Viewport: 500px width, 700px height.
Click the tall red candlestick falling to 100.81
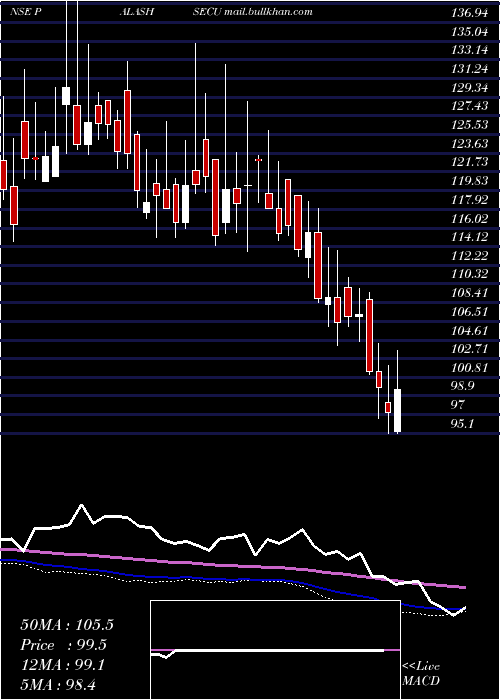coord(370,335)
